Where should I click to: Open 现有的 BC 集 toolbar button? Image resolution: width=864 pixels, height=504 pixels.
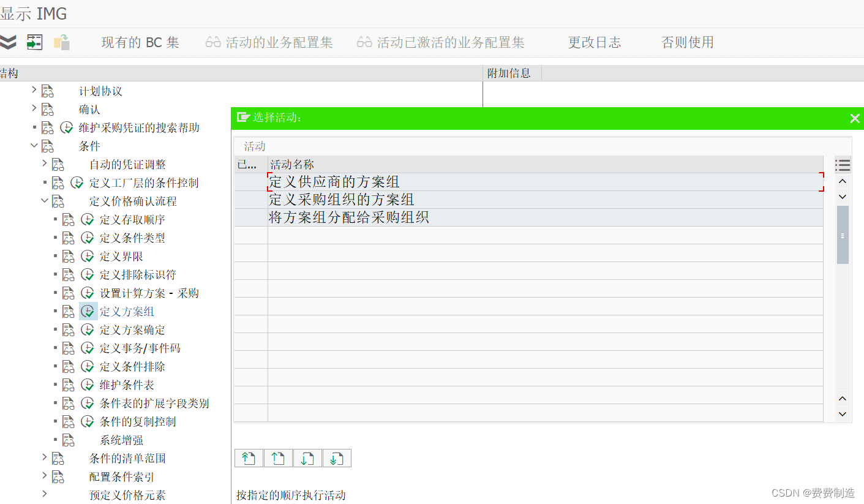click(x=140, y=42)
